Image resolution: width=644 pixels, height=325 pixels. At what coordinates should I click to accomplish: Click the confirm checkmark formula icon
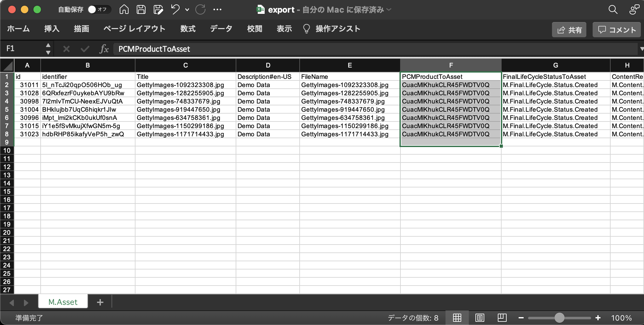[85, 49]
